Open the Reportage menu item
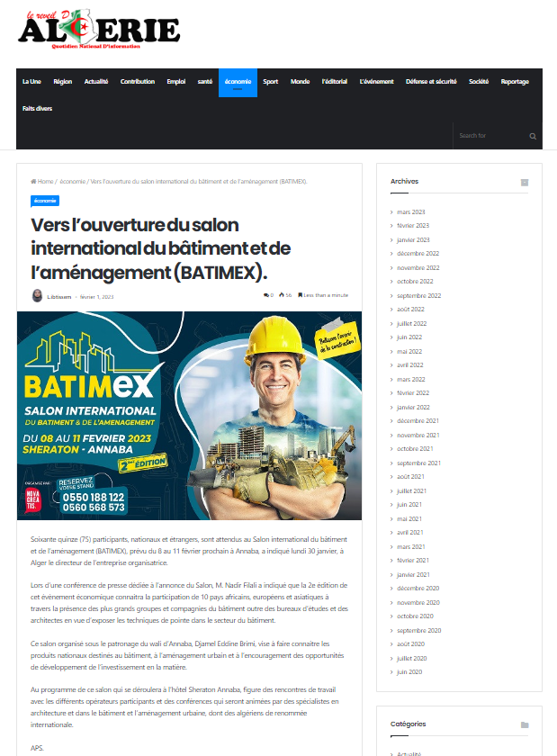The height and width of the screenshot is (756, 557). tap(515, 82)
